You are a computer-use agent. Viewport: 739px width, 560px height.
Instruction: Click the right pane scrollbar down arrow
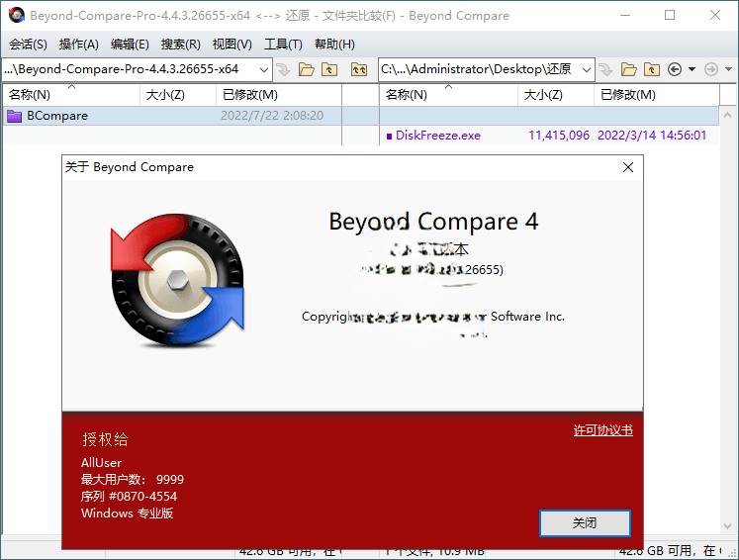[x=727, y=526]
